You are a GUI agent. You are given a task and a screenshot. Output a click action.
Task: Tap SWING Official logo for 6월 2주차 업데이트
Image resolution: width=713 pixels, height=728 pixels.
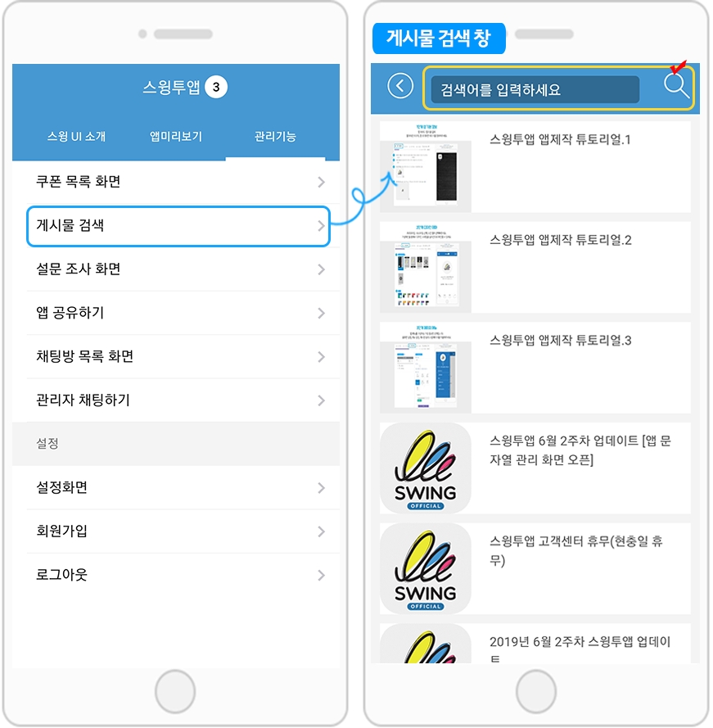(425, 468)
